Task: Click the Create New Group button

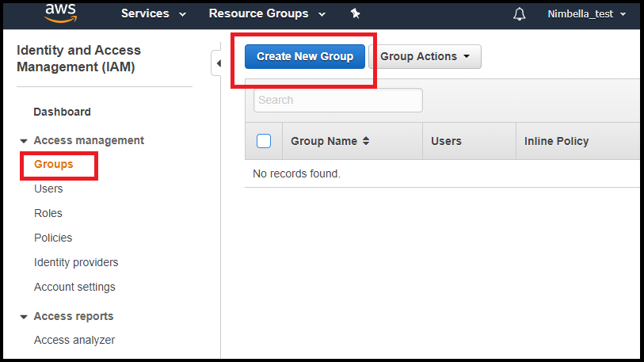Action: click(305, 57)
